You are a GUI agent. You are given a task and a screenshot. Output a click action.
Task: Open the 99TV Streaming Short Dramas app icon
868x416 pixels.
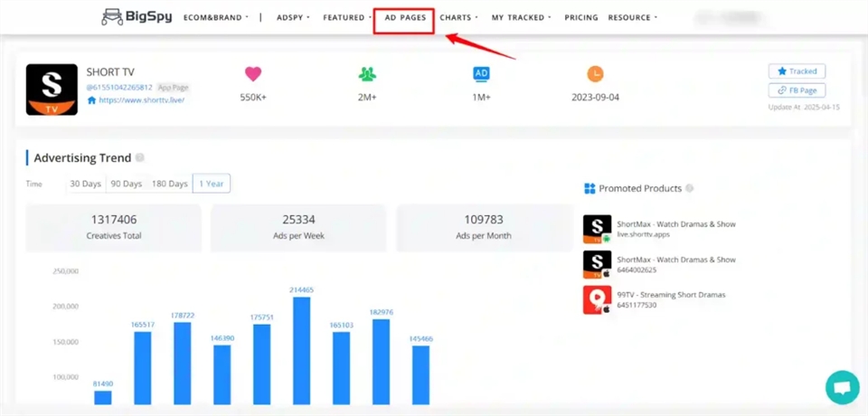[x=597, y=300]
